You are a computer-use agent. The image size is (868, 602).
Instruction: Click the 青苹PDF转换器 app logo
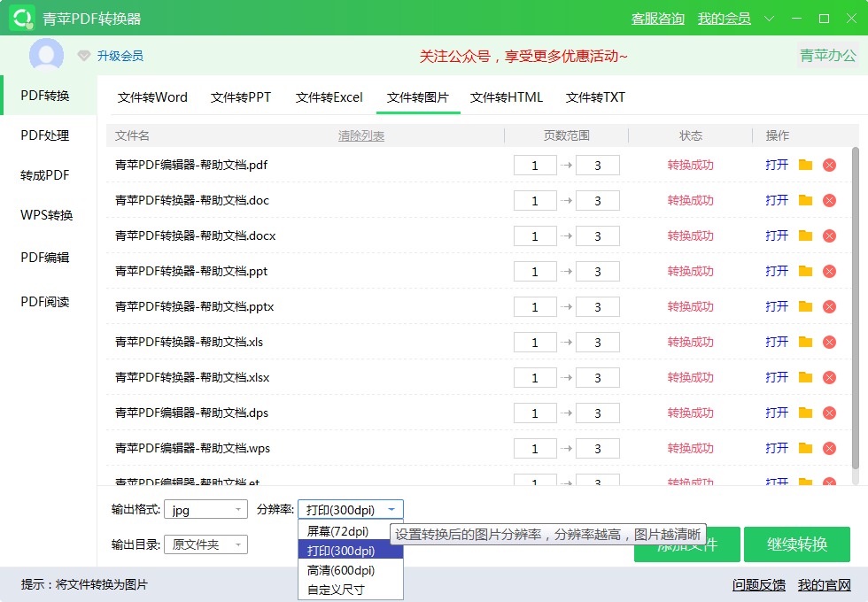22,18
